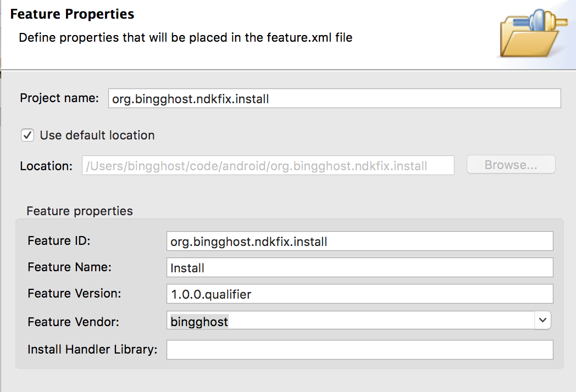Click the Feature Properties heading text
The height and width of the screenshot is (392, 576).
(x=73, y=14)
